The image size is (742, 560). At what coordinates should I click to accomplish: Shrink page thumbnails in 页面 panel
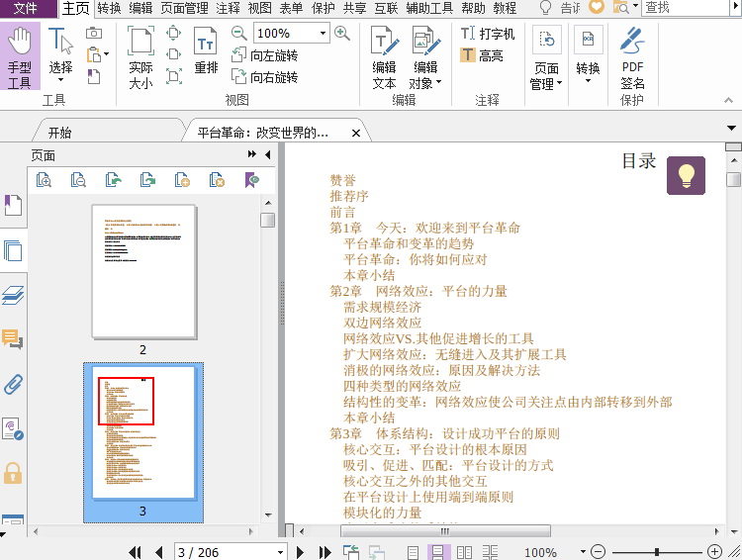click(78, 180)
